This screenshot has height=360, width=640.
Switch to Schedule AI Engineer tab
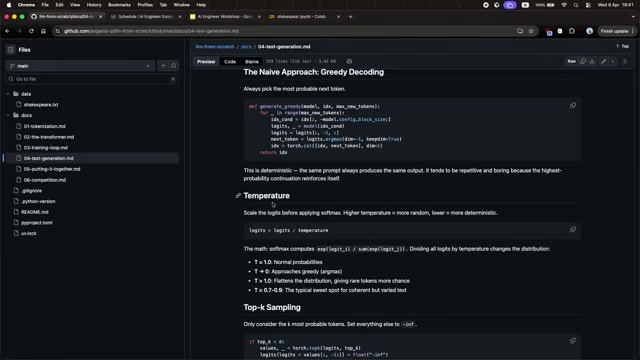point(146,17)
